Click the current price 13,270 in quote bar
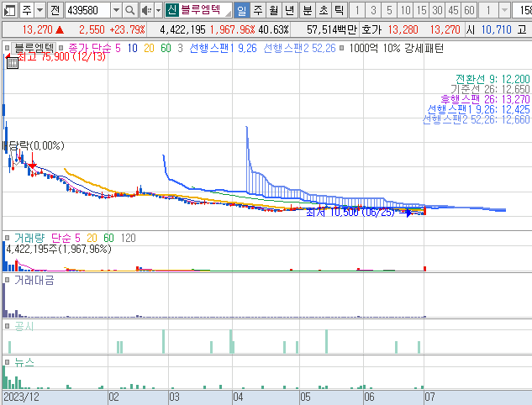532x405 pixels. (x=37, y=30)
